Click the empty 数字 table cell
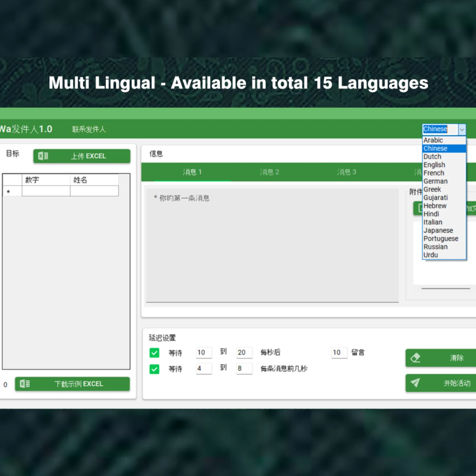 [x=46, y=191]
